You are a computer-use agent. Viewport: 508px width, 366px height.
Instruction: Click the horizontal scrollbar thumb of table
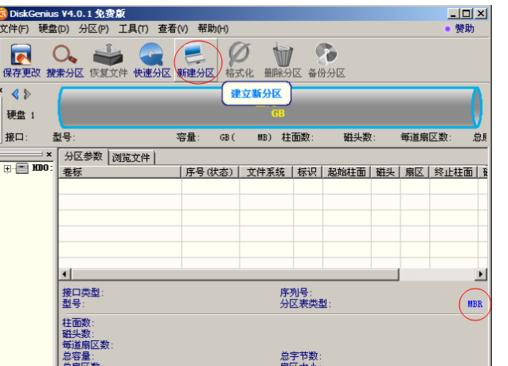click(235, 274)
